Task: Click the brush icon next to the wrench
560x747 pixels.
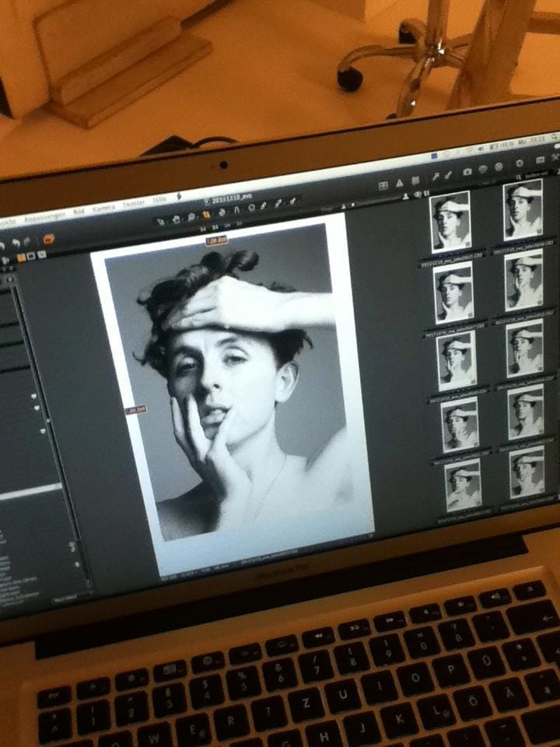Action: [448, 175]
